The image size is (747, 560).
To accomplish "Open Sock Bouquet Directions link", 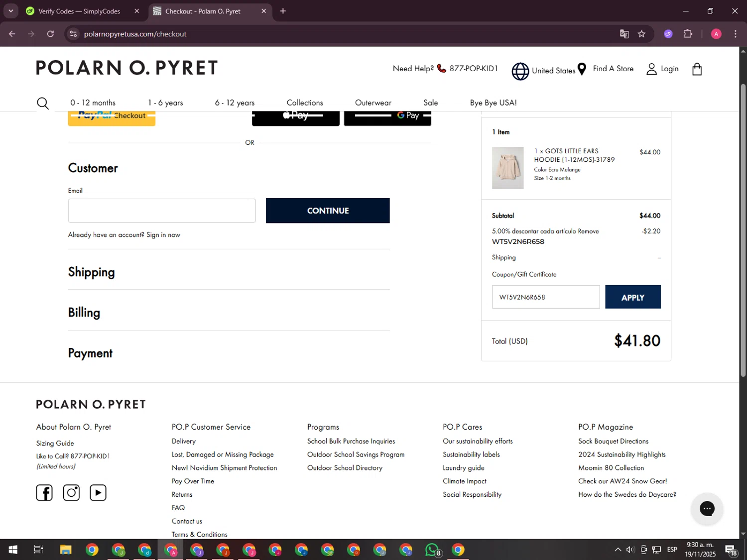I will pyautogui.click(x=613, y=441).
